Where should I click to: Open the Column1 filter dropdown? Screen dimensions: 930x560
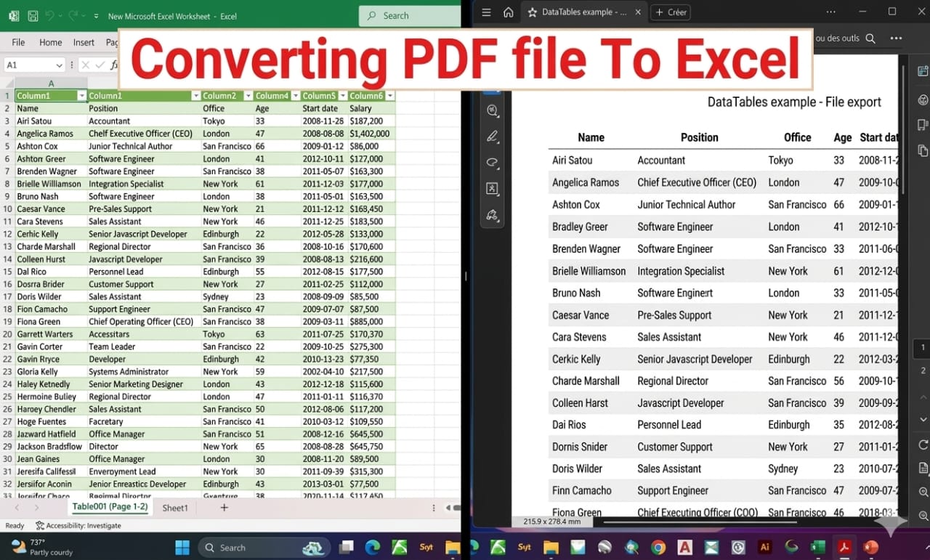pyautogui.click(x=80, y=95)
